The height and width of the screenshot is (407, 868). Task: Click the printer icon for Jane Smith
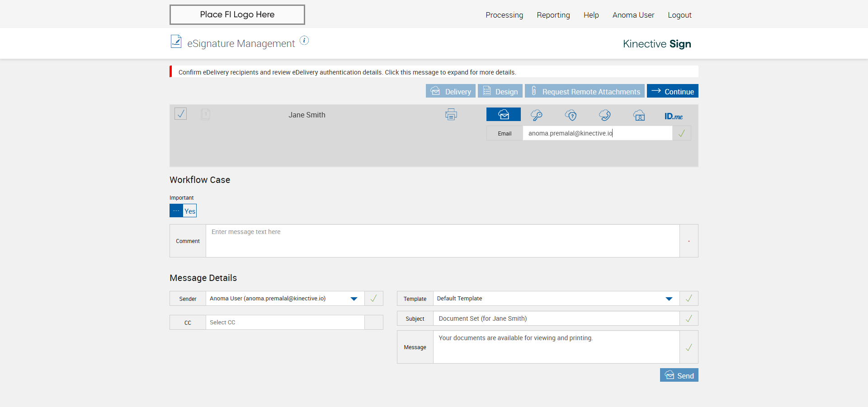451,115
